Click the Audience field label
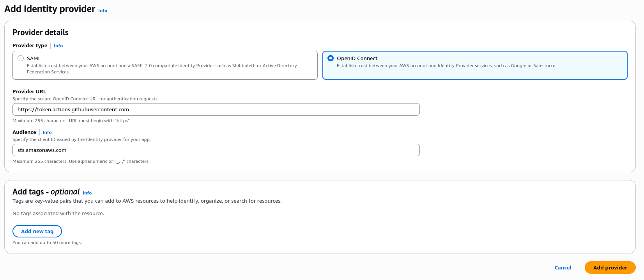This screenshot has width=644, height=280. [x=24, y=132]
